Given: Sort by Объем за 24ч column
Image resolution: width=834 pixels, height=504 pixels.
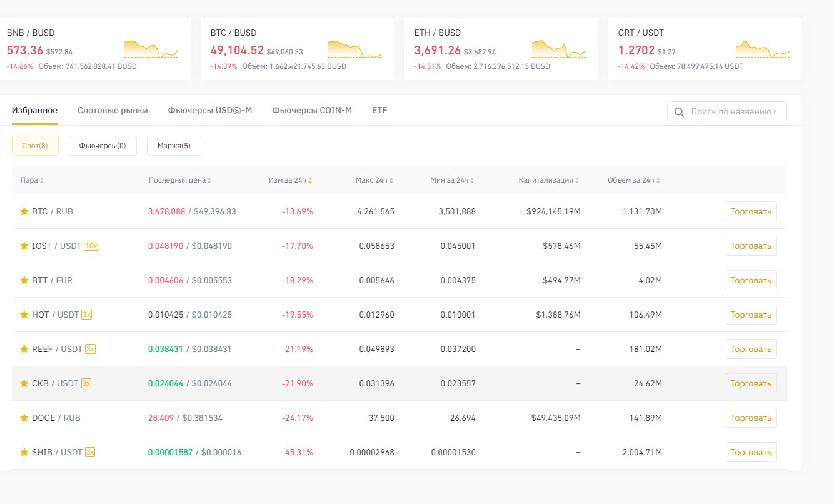Looking at the screenshot, I should point(634,180).
